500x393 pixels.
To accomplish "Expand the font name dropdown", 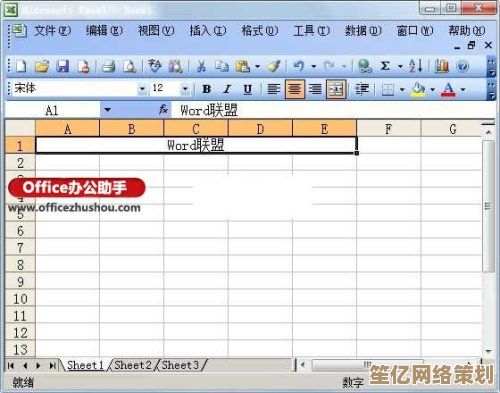I will click(142, 89).
